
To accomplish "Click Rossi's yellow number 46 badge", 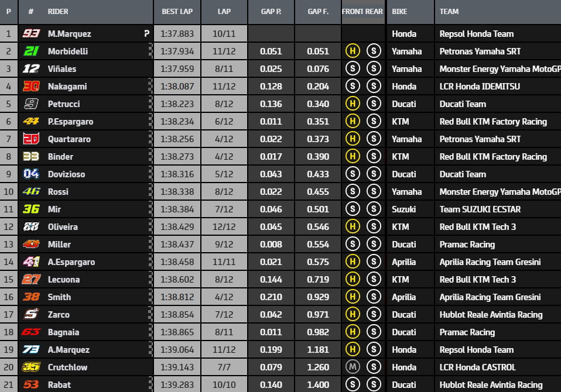I will (x=31, y=192).
